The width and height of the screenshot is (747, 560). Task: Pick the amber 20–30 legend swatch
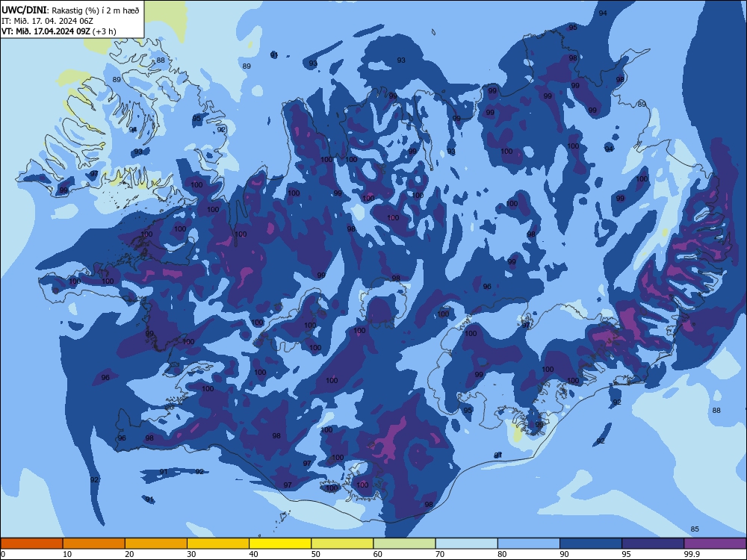[156, 544]
